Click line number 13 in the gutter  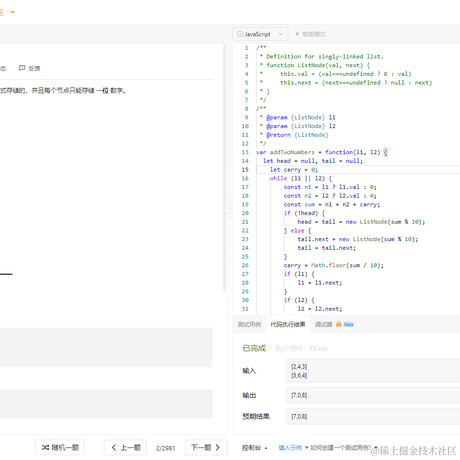pyautogui.click(x=245, y=152)
